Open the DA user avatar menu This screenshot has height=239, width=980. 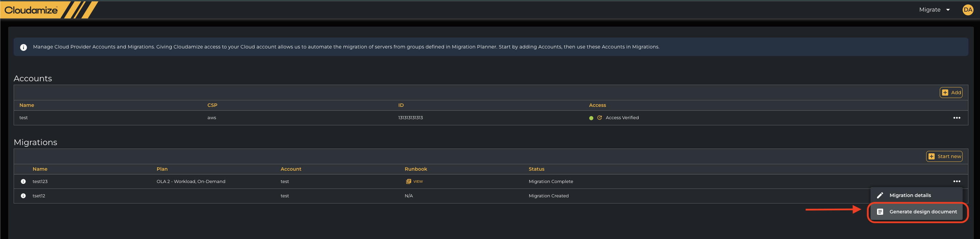pyautogui.click(x=967, y=10)
